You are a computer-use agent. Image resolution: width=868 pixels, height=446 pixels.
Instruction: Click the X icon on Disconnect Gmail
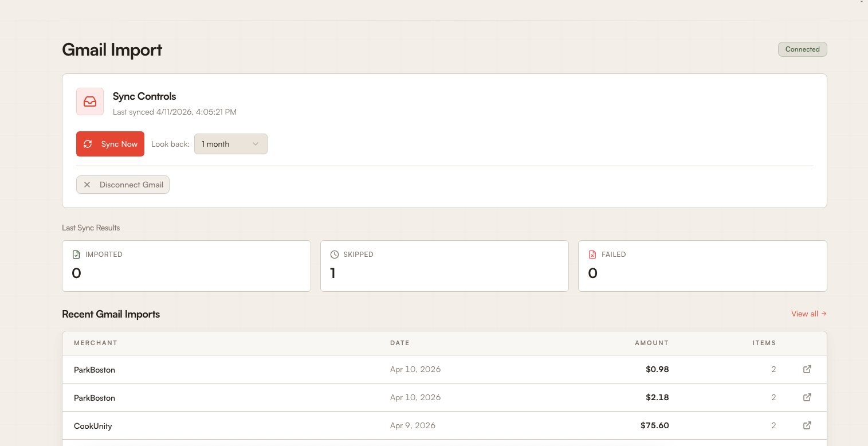[87, 185]
